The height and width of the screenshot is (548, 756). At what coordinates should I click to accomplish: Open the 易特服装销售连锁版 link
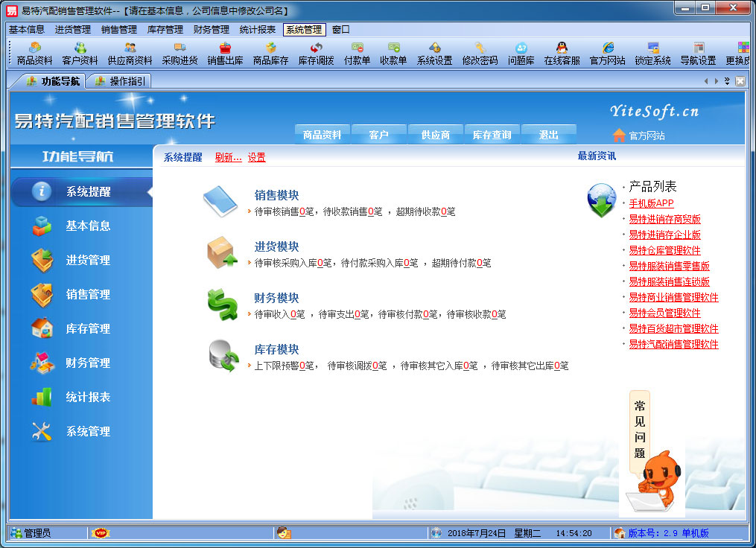[669, 281]
